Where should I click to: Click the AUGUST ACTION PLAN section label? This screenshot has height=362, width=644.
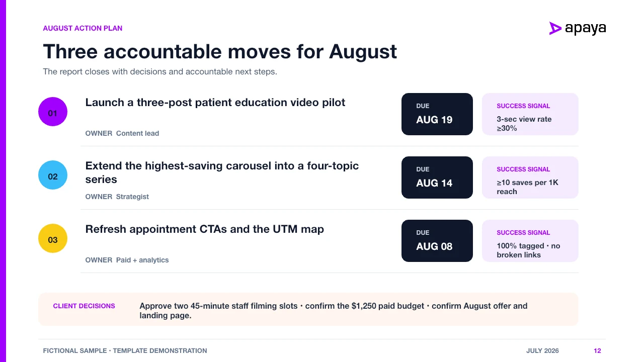[83, 28]
